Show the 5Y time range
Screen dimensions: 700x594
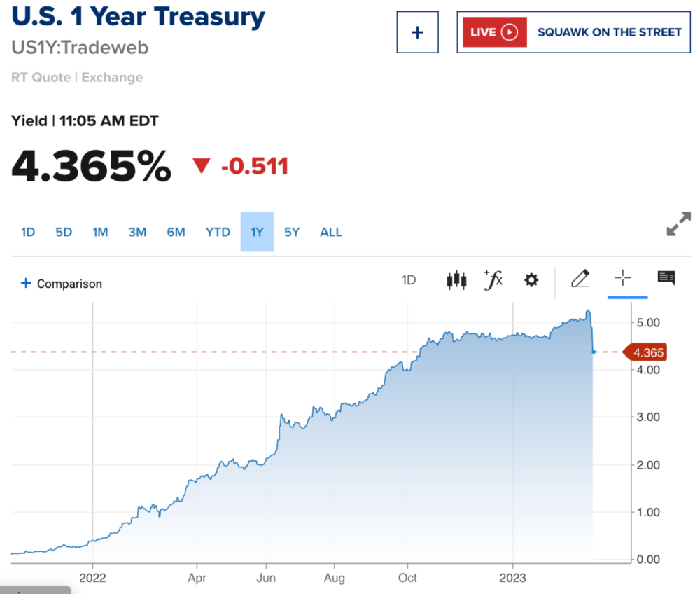pyautogui.click(x=292, y=232)
